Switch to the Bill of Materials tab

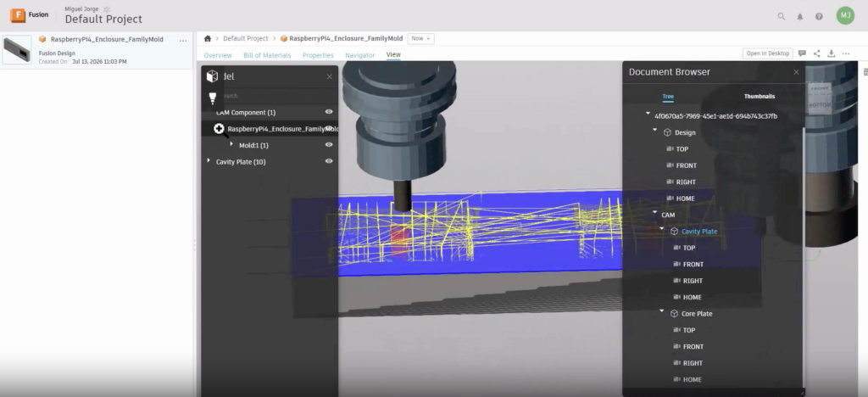(x=267, y=55)
